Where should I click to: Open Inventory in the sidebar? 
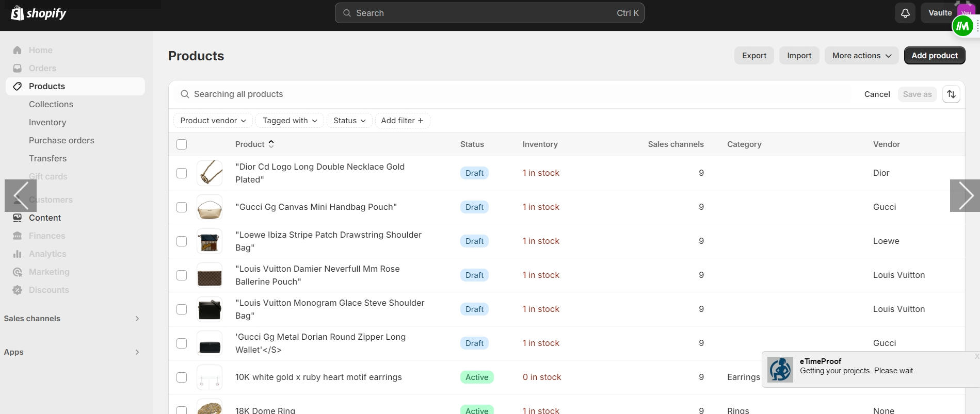[47, 122]
